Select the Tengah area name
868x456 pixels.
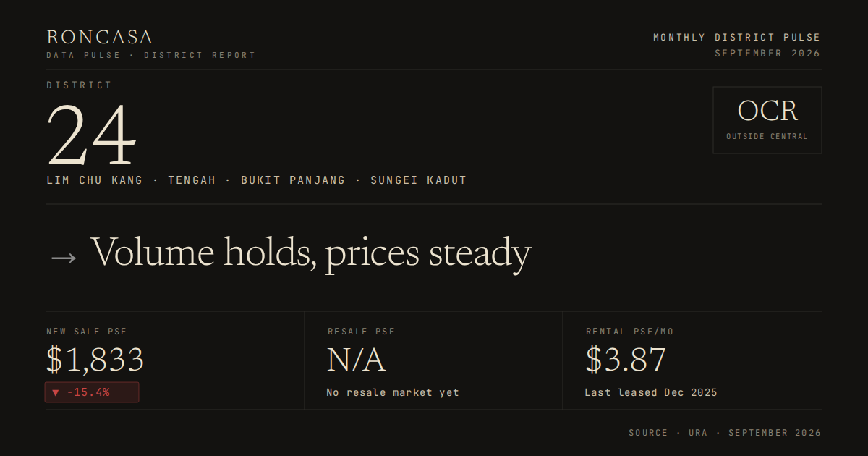coord(192,180)
